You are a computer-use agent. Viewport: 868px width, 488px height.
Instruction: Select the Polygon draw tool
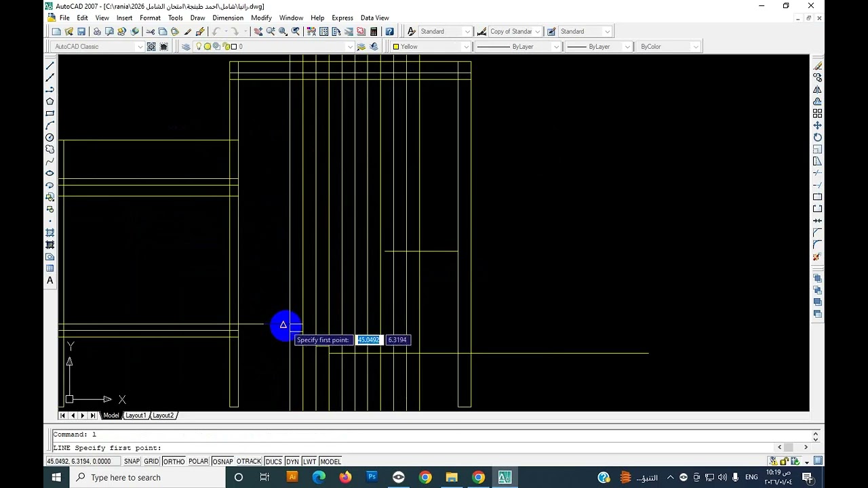[50, 102]
